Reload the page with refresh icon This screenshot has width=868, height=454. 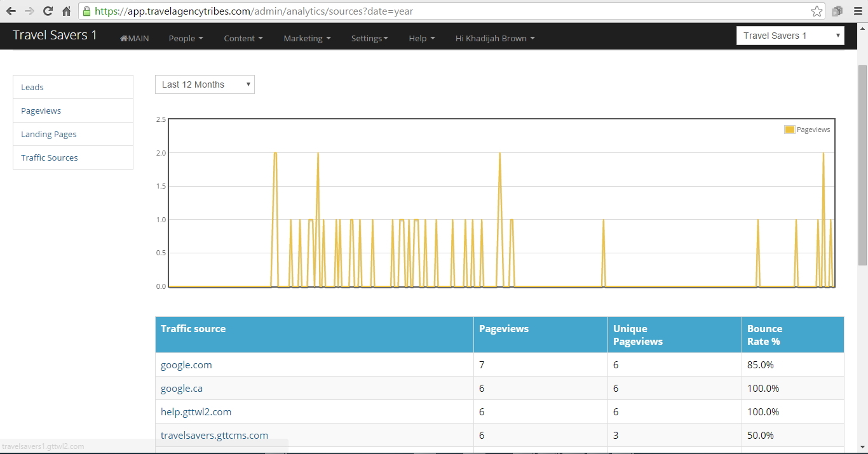click(x=48, y=11)
